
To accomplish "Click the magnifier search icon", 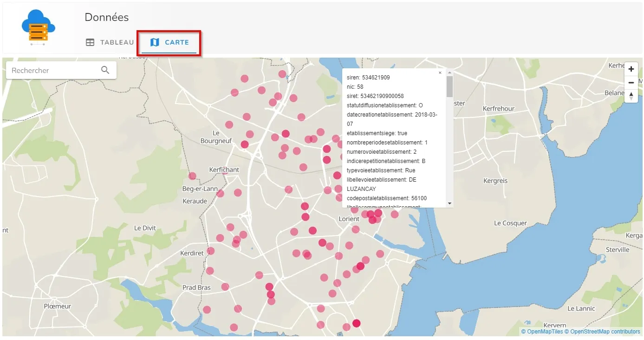I will [x=105, y=70].
